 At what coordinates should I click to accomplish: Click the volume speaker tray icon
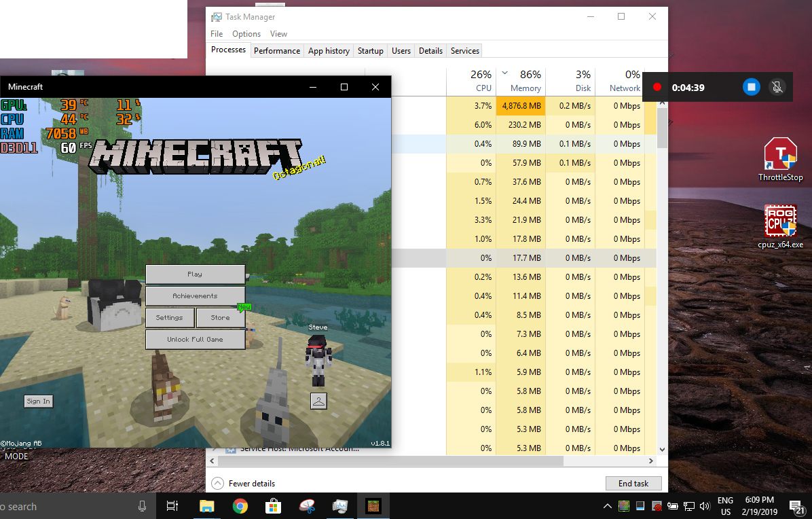coord(704,506)
